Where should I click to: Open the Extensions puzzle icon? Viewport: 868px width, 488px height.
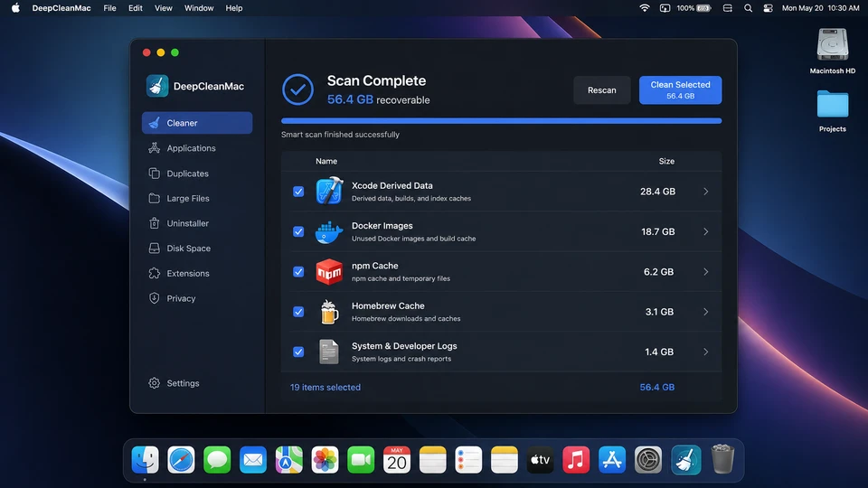click(x=155, y=273)
